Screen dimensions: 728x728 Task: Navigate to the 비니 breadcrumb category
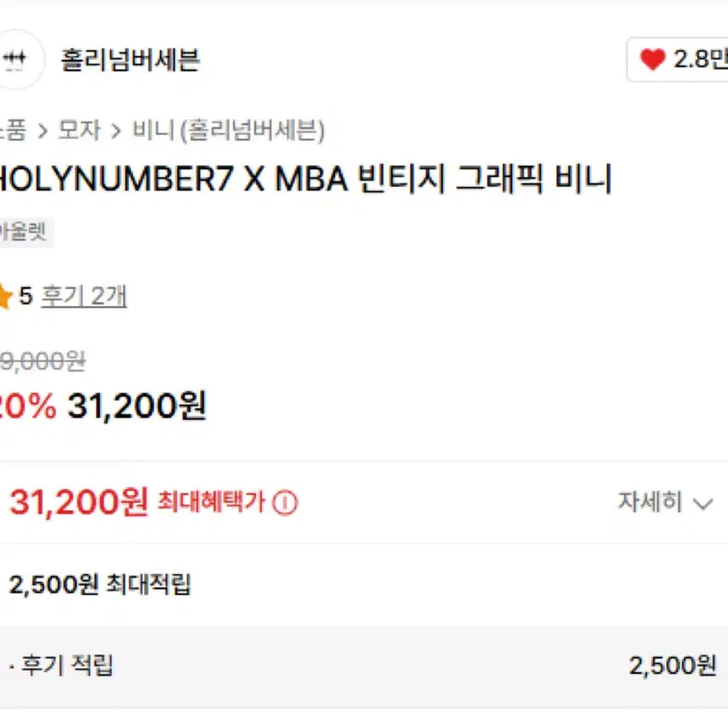point(152,130)
